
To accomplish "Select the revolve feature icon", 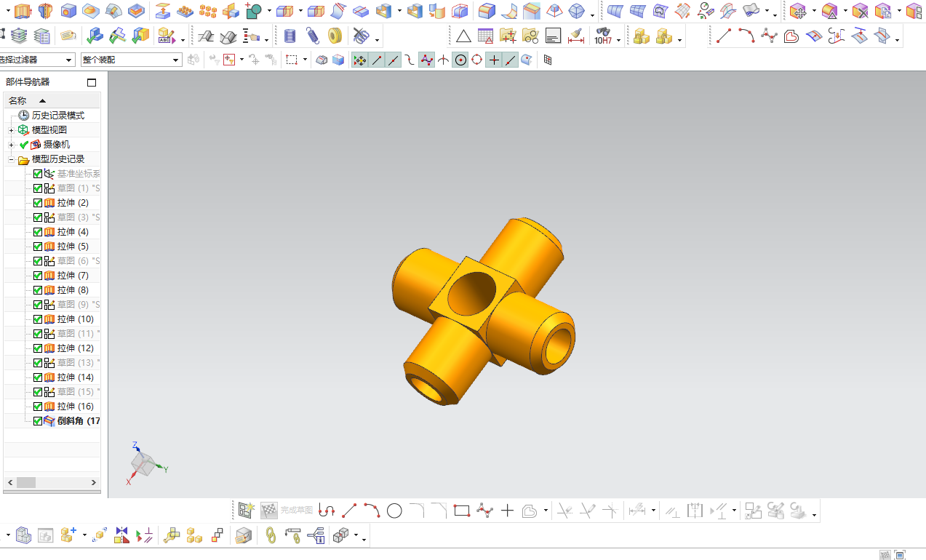I will (x=46, y=11).
